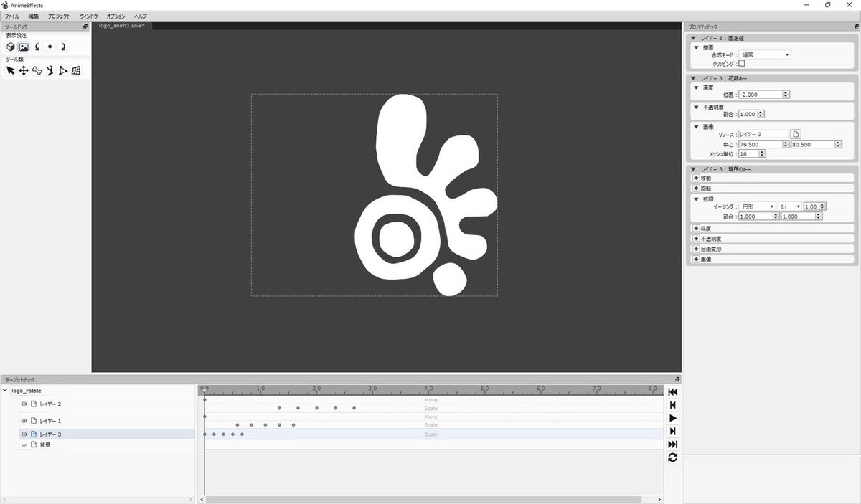Click the 中心 X value 79.500 field
This screenshot has width=861, height=504.
(764, 144)
